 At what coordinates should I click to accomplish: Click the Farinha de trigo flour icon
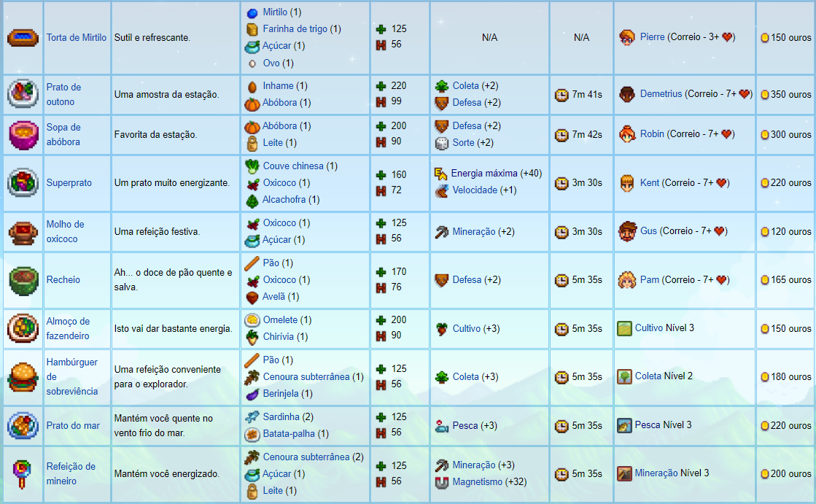(252, 29)
